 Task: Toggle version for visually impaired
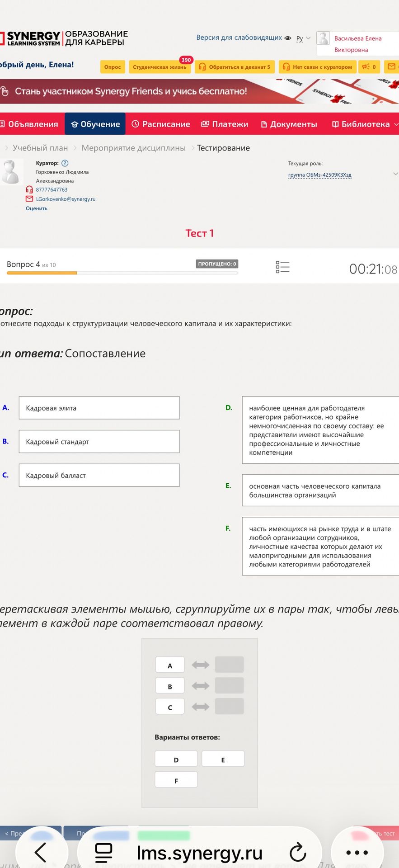pos(244,38)
